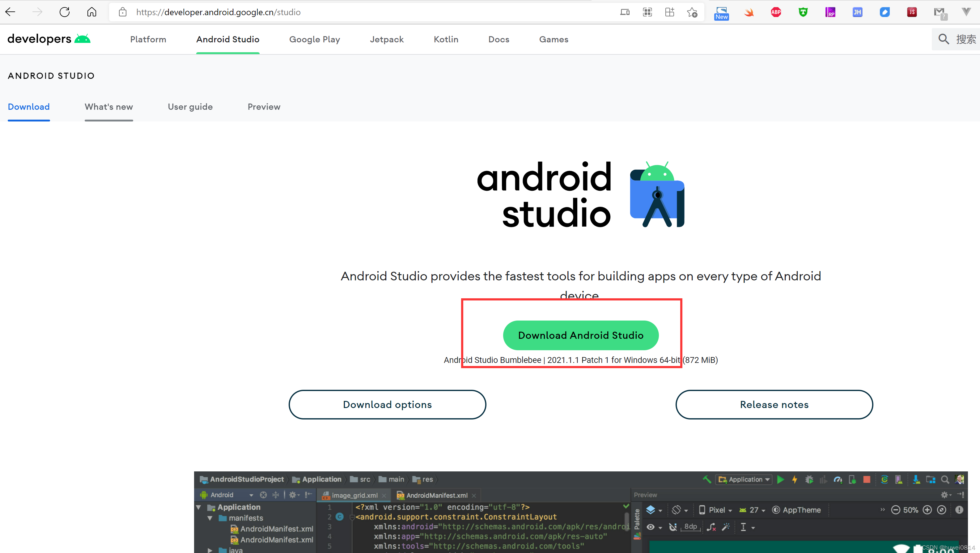Open the red JS extension icon
Viewport: 980px width, 553px height.
(x=912, y=12)
